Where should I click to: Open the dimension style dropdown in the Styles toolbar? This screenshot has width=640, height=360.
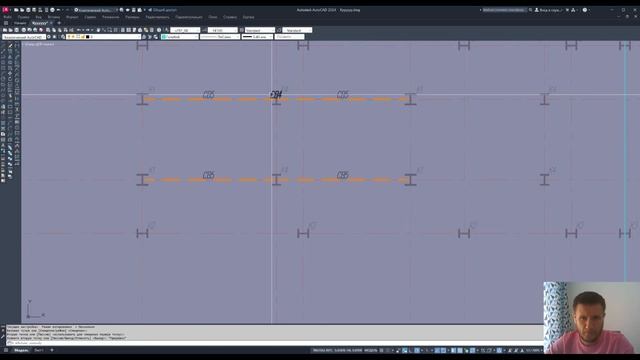(222, 30)
